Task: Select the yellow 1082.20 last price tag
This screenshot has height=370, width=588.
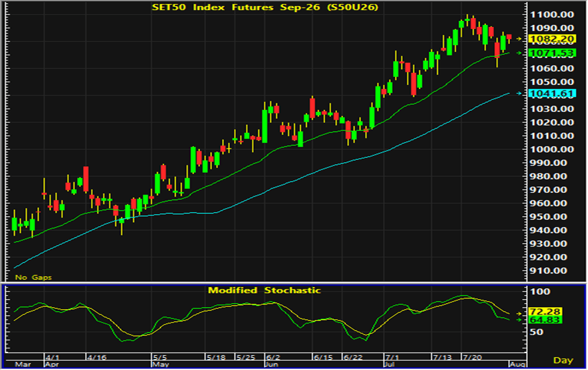Action: point(552,39)
